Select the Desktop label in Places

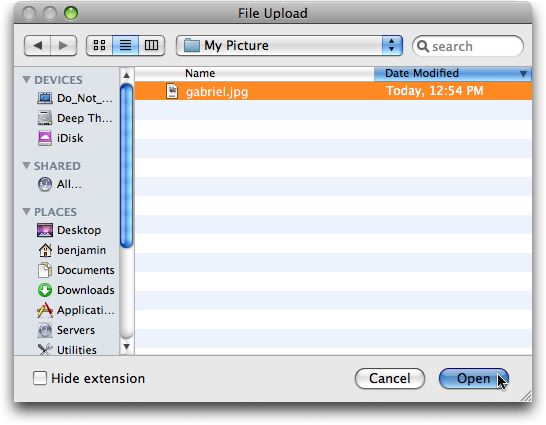pyautogui.click(x=79, y=230)
